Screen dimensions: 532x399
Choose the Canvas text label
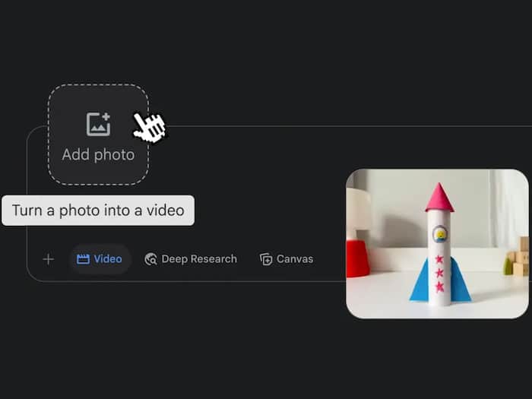[295, 259]
